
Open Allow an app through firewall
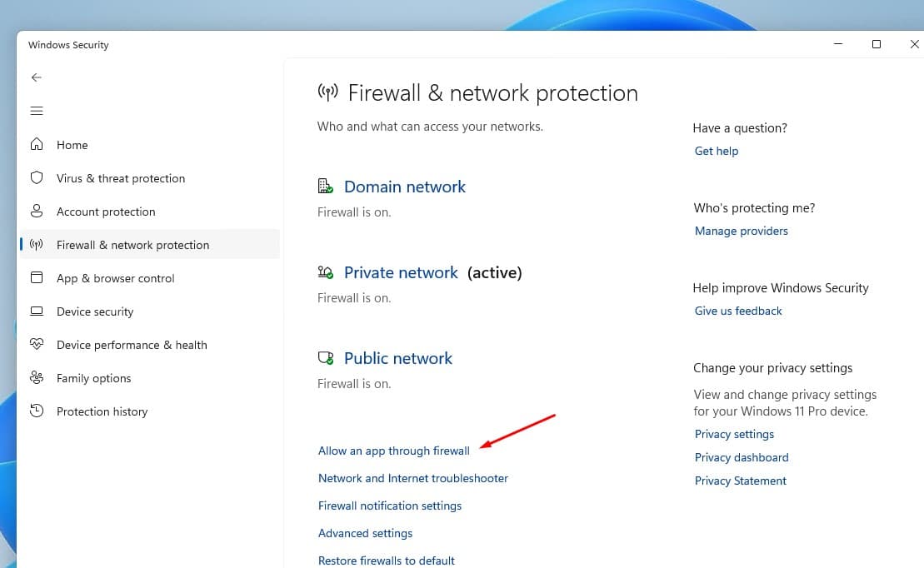(x=393, y=450)
